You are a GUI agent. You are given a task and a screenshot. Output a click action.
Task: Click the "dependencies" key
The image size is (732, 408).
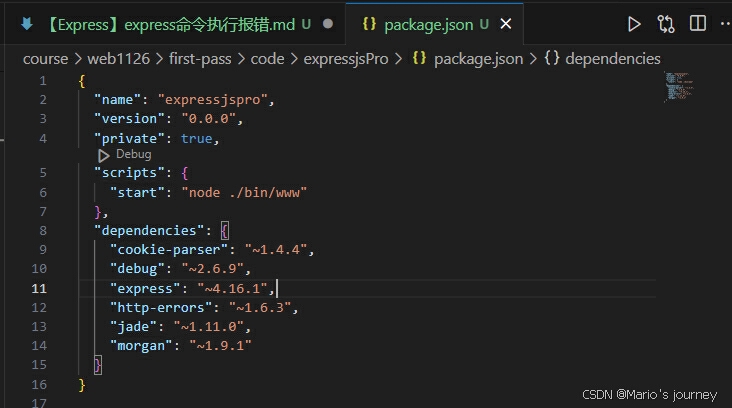[x=149, y=231]
